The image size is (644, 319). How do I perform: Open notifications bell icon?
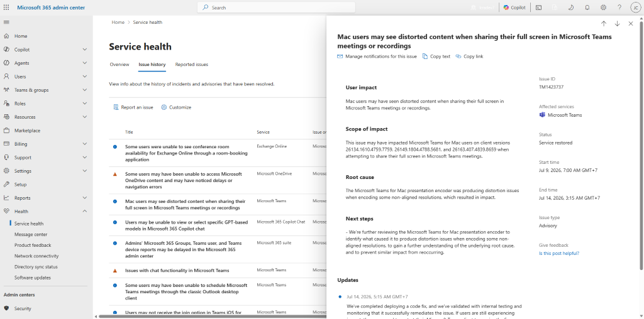click(x=587, y=8)
